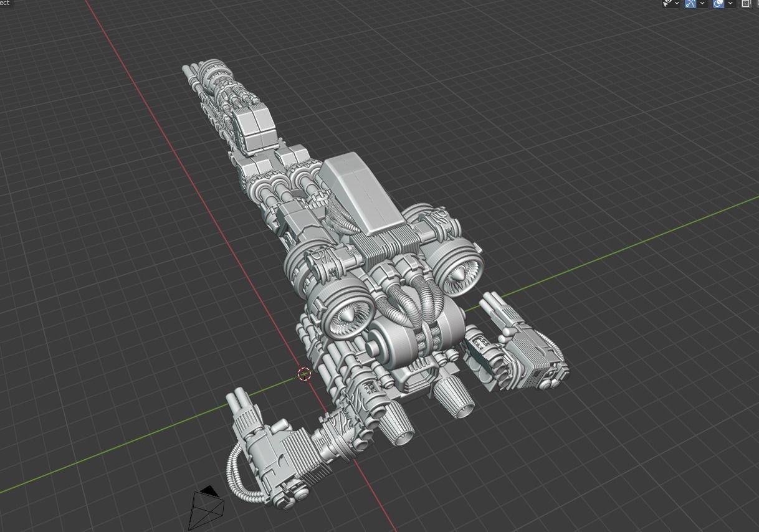Select the camera object near the bottom
This screenshot has height=532, width=759.
207,507
